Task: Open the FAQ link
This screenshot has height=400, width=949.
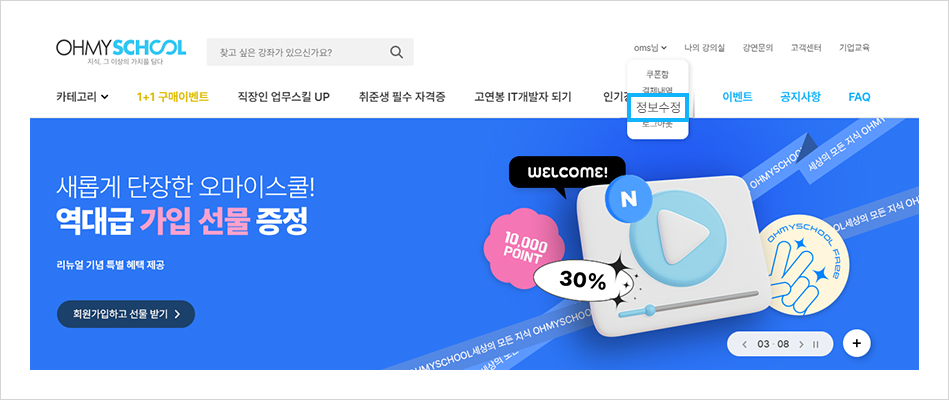Action: click(x=859, y=97)
